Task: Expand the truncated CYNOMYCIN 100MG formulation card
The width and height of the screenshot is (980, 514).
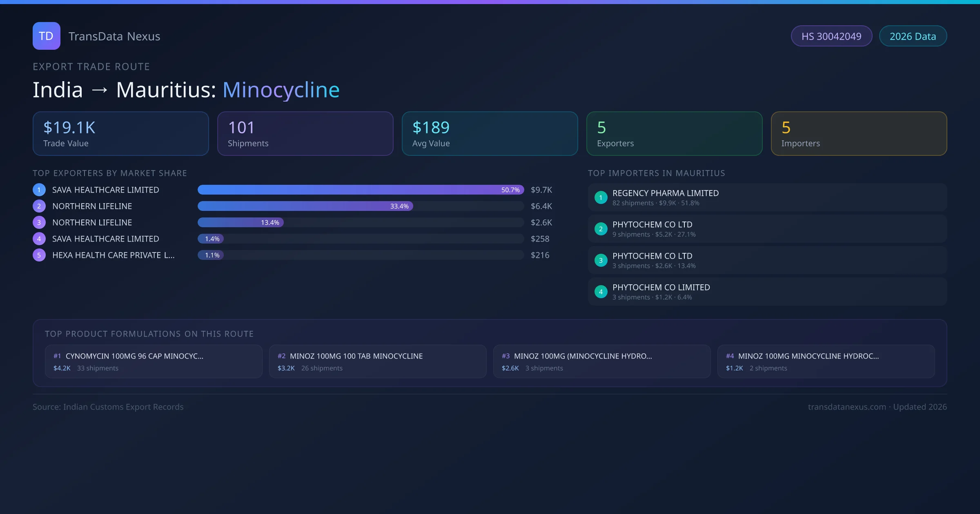Action: (154, 361)
